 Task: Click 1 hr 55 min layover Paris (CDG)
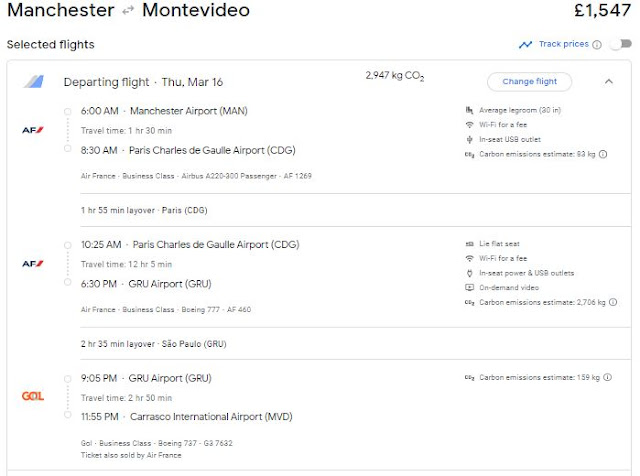click(144, 210)
